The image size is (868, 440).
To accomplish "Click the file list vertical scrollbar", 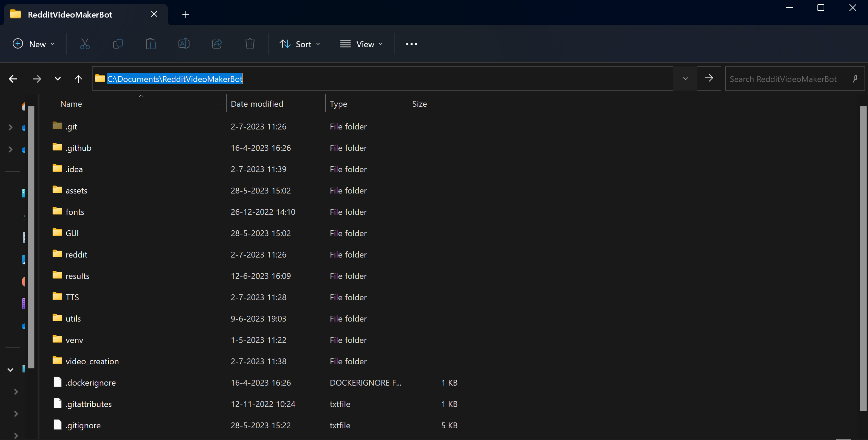I will pyautogui.click(x=863, y=258).
